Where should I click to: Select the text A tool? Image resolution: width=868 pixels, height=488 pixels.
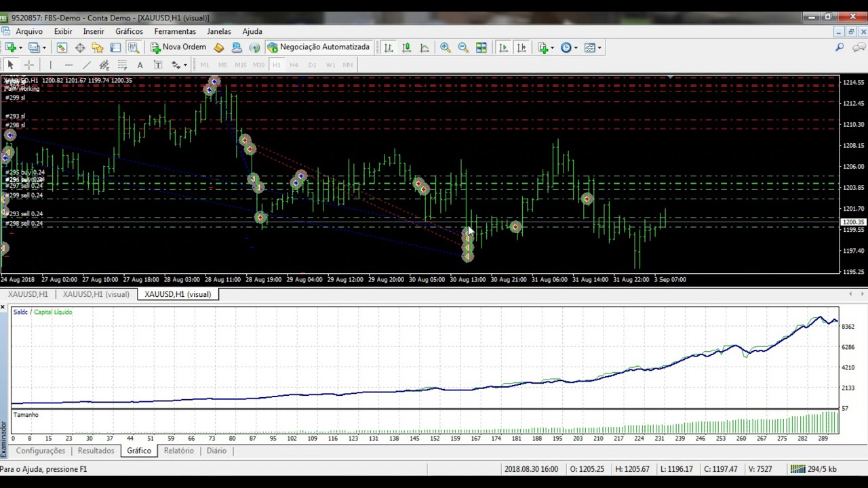click(140, 65)
